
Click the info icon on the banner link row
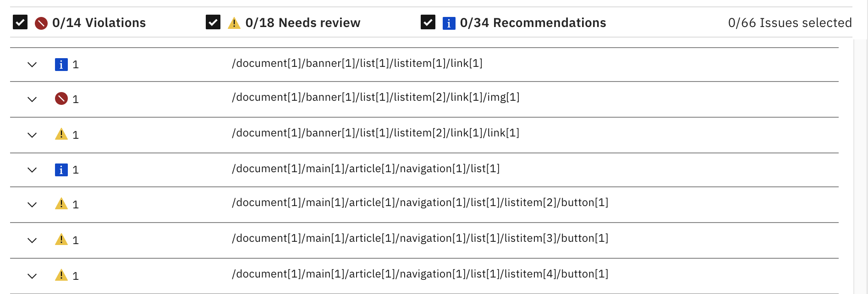(61, 64)
